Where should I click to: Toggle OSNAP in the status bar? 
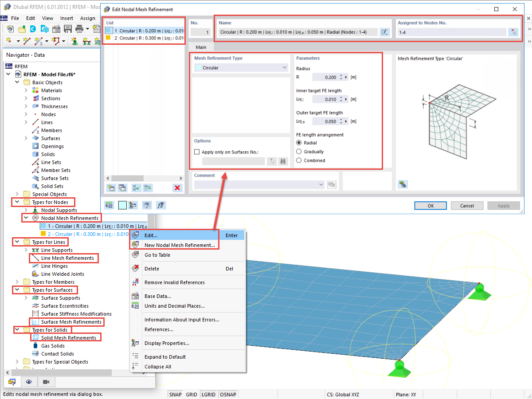pos(228,394)
